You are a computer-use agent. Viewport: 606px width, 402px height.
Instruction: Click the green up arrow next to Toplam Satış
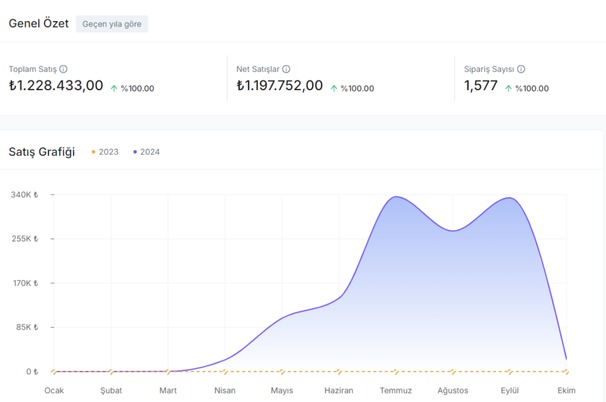114,88
